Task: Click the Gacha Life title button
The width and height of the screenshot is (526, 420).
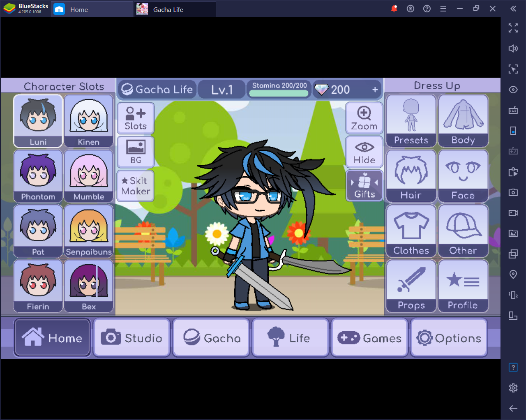Action: tap(157, 90)
